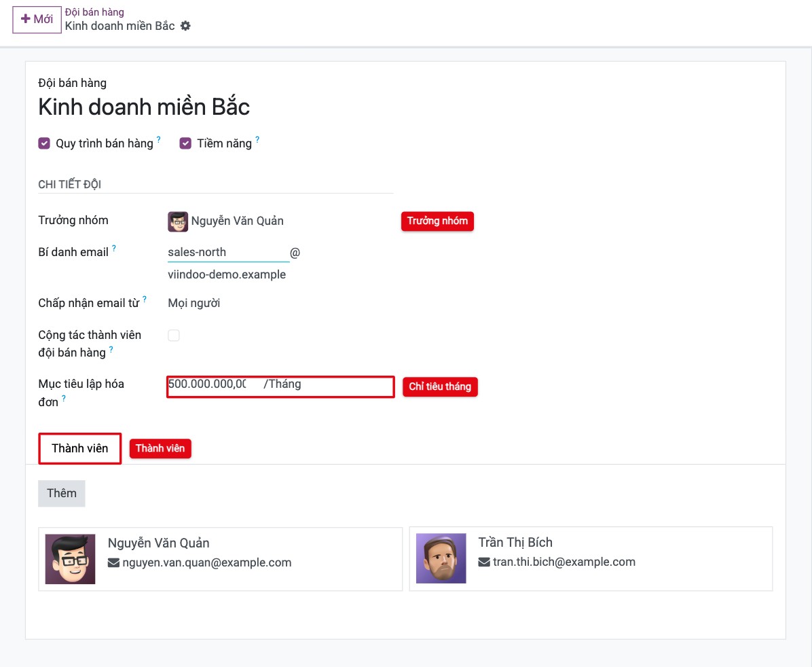The height and width of the screenshot is (667, 812).
Task: Click the /Tháng label after target
Action: (282, 384)
